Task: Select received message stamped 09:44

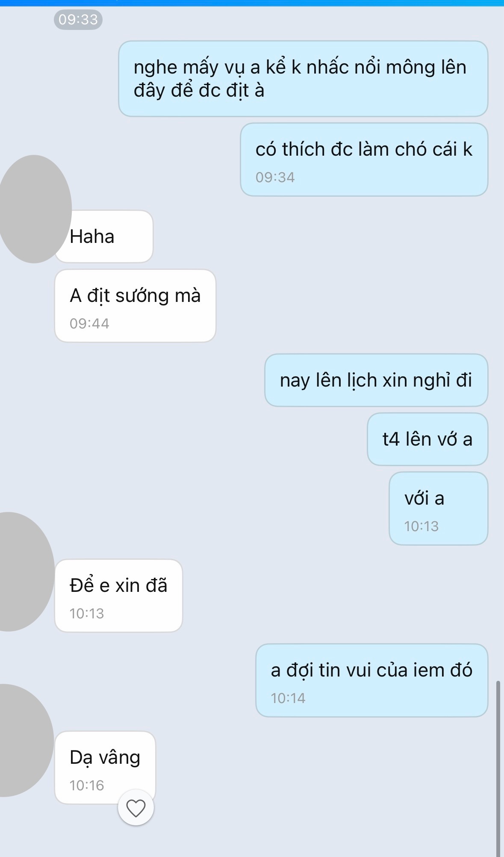Action: click(x=135, y=306)
